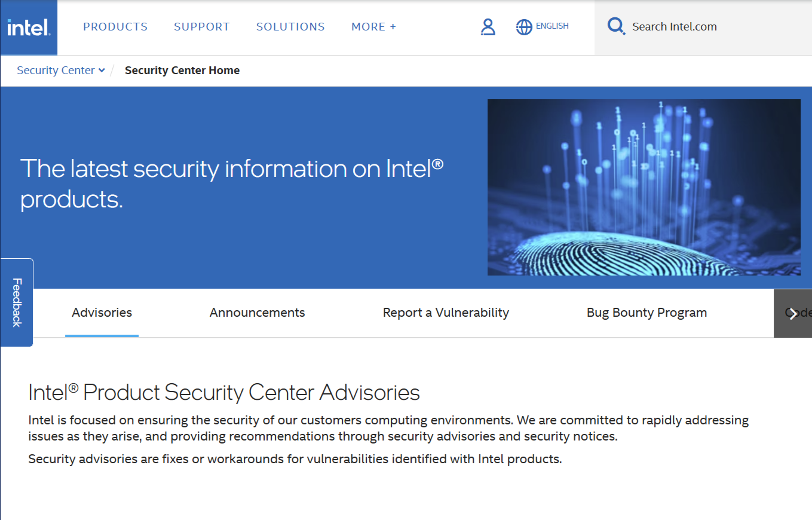The image size is (812, 520).
Task: Open the account sign-in icon
Action: (488, 27)
